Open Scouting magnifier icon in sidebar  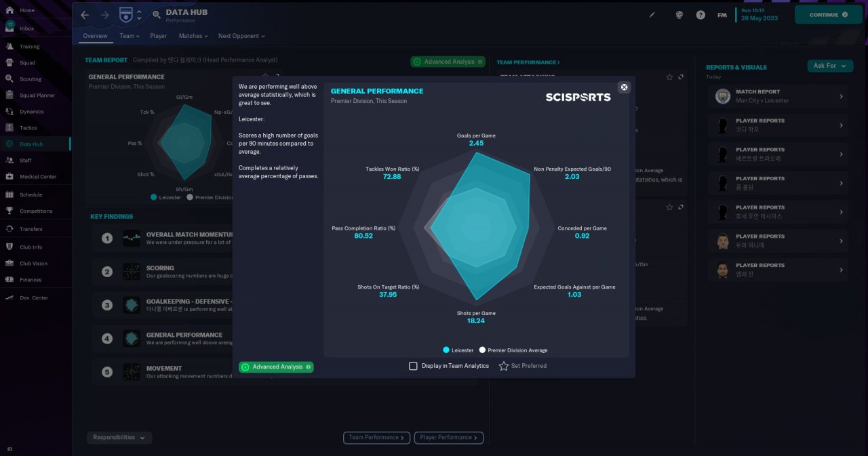tap(9, 79)
